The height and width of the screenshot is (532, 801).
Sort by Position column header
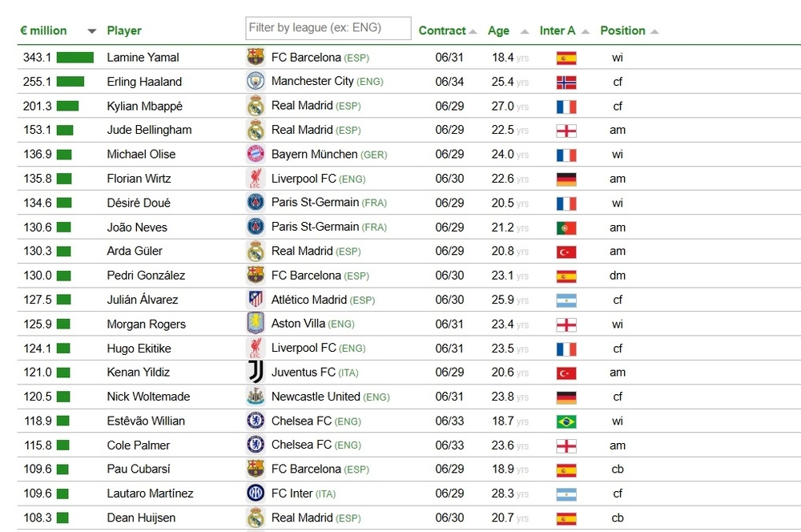(623, 30)
